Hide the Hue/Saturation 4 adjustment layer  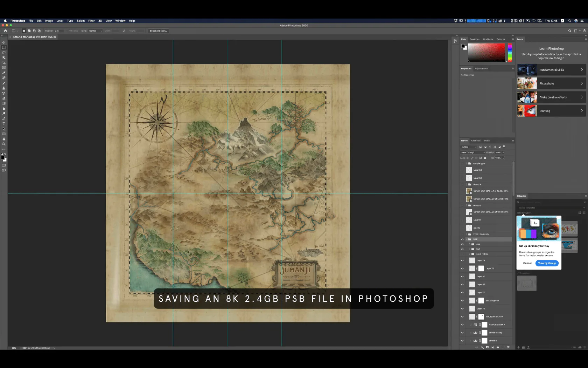click(462, 325)
